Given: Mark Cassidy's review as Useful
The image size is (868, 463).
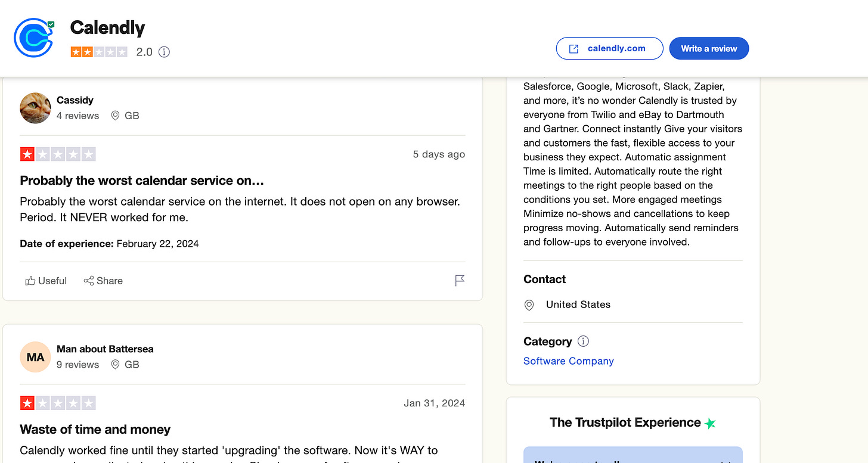Looking at the screenshot, I should point(46,281).
